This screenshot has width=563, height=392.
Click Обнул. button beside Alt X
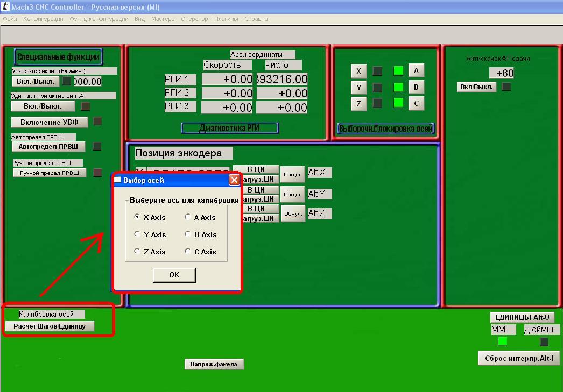293,175
